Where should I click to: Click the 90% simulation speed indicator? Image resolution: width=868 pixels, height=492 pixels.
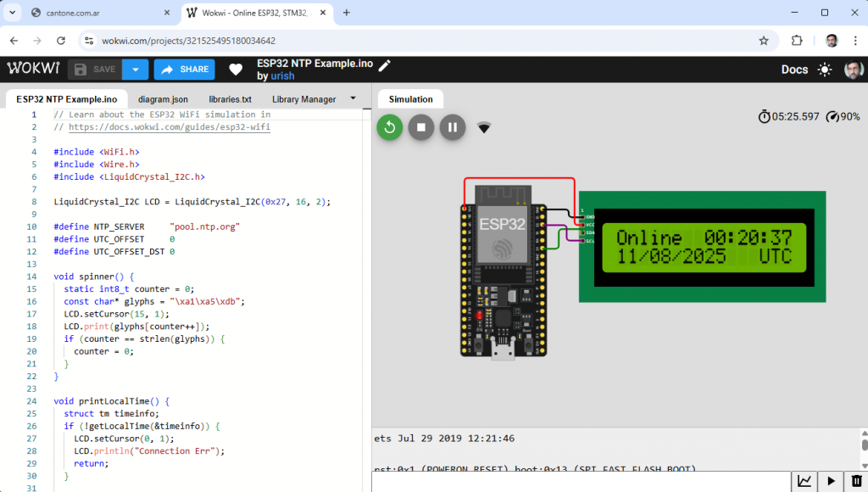(843, 117)
